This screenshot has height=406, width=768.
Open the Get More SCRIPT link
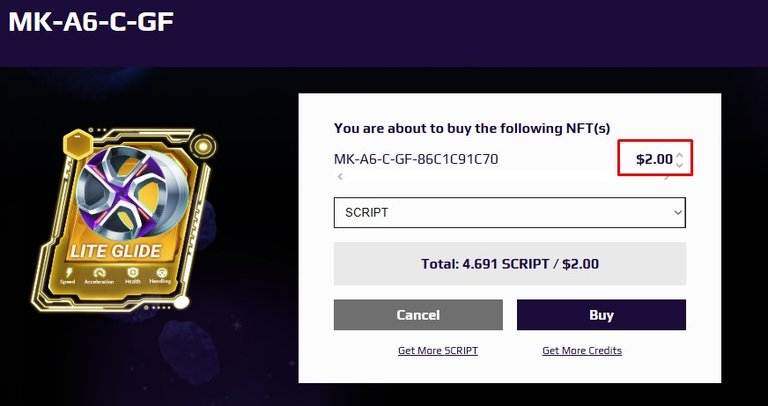[x=438, y=351]
